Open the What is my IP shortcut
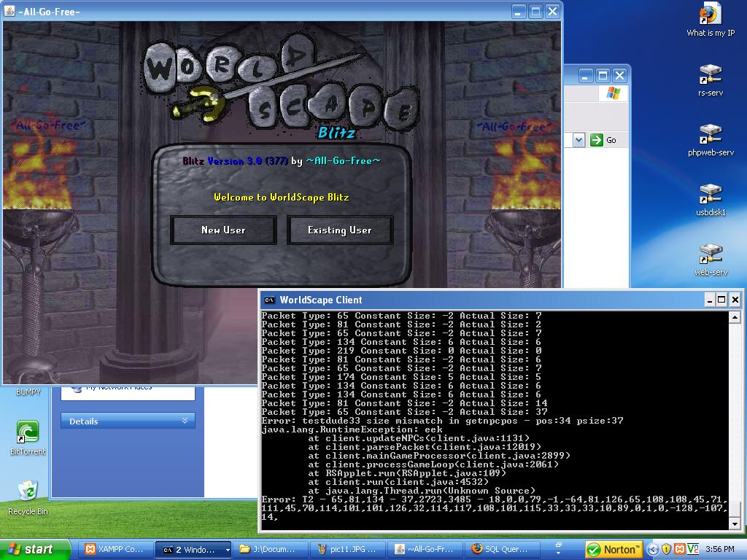This screenshot has width=747, height=560. pyautogui.click(x=711, y=20)
